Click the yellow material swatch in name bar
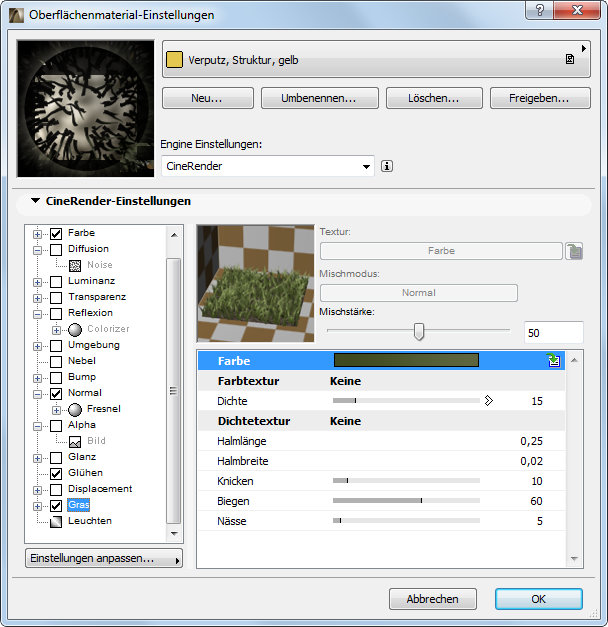Screen dimensions: 608x627 174,60
